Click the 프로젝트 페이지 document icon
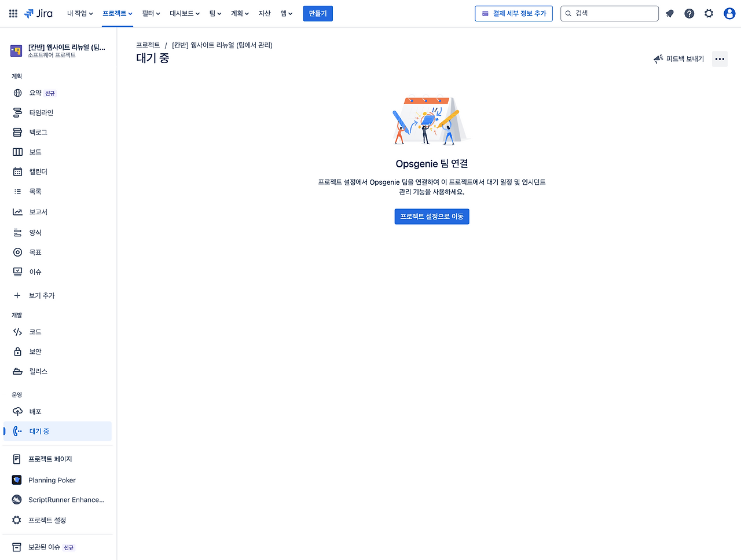This screenshot has width=741, height=560. coord(17,459)
